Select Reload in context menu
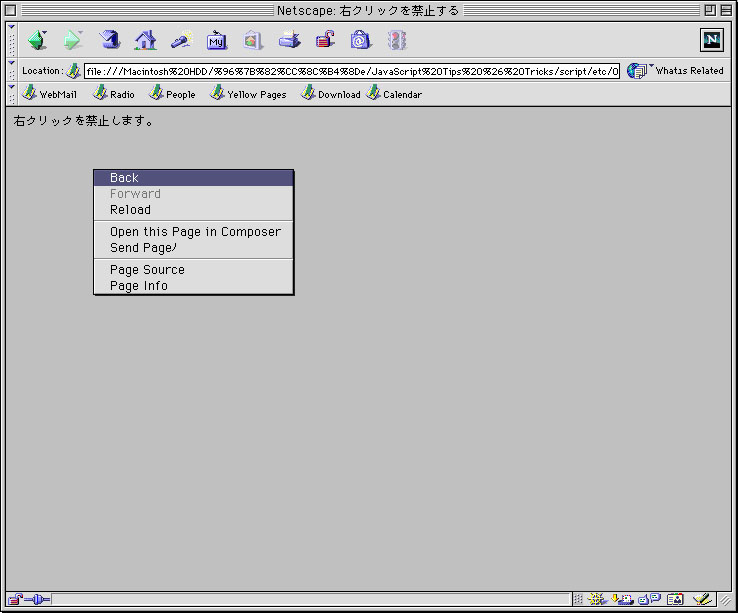This screenshot has height=613, width=738. tap(193, 210)
